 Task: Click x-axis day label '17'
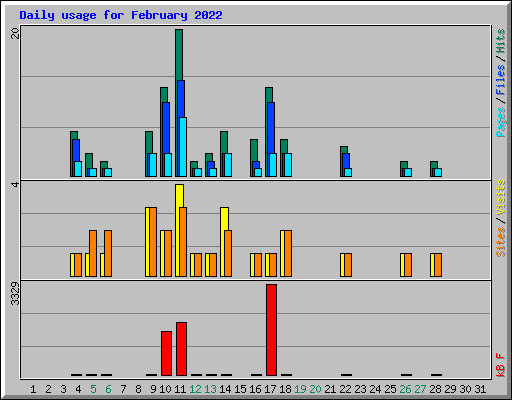[x=270, y=389]
